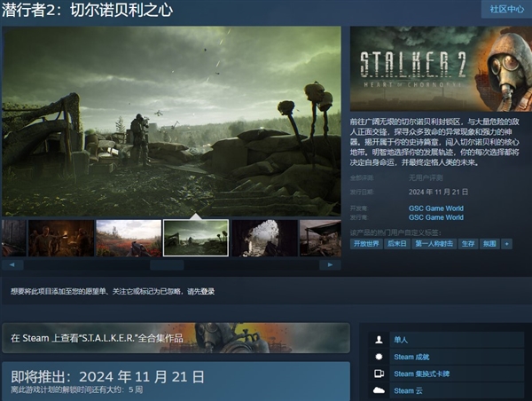Screen dimensions: 532x401
Task: Click the 登录 login link
Action: click(x=207, y=291)
